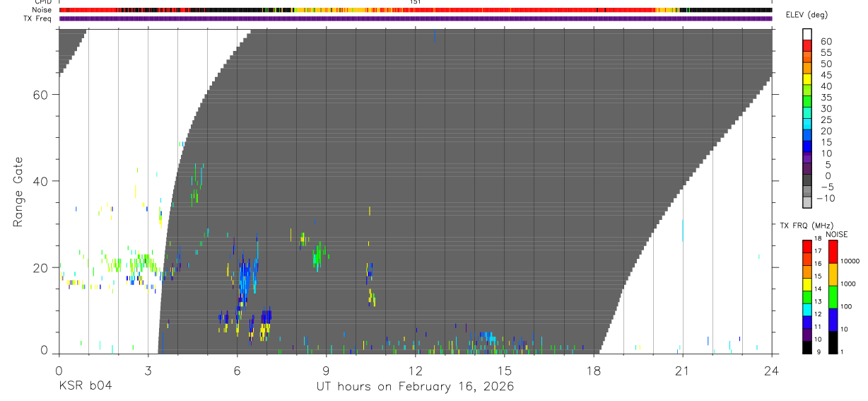Click the 'ELEV (deg)' colorbar title

pyautogui.click(x=807, y=15)
